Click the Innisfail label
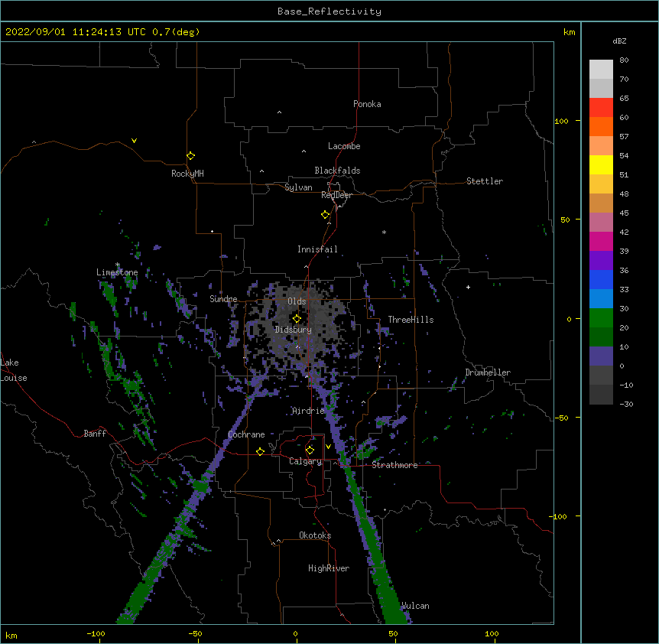Viewport: 659px width, 644px height. point(317,249)
